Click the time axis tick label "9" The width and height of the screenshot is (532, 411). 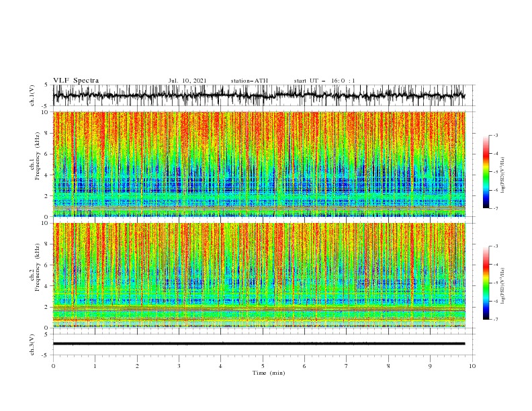(x=430, y=366)
